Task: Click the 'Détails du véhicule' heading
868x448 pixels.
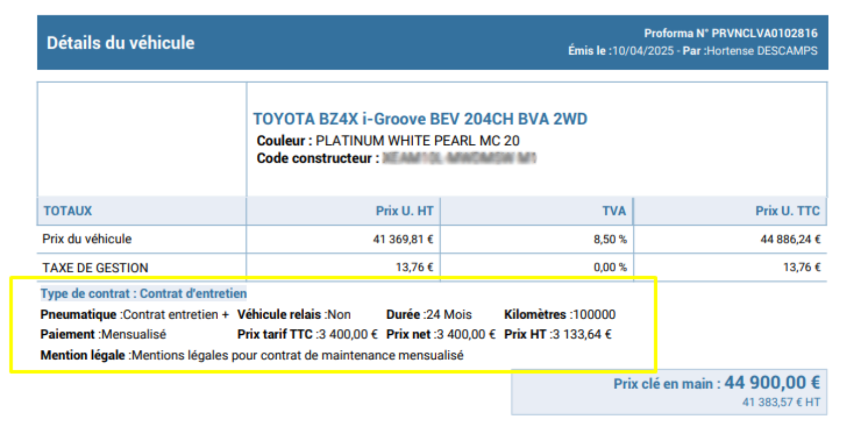Action: pos(121,42)
